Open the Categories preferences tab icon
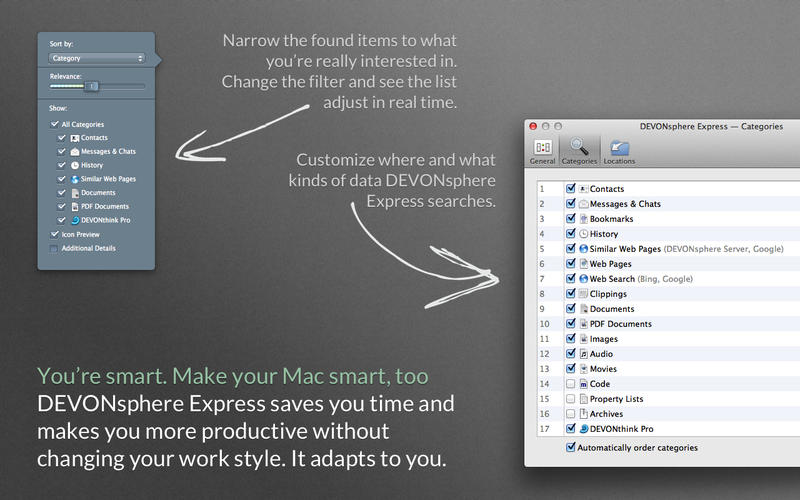 (x=579, y=146)
